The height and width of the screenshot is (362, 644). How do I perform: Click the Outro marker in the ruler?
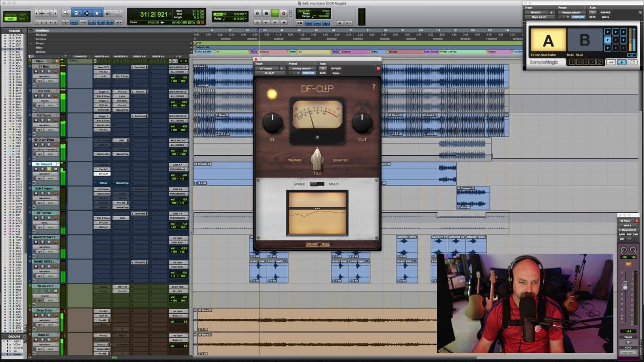[x=492, y=52]
